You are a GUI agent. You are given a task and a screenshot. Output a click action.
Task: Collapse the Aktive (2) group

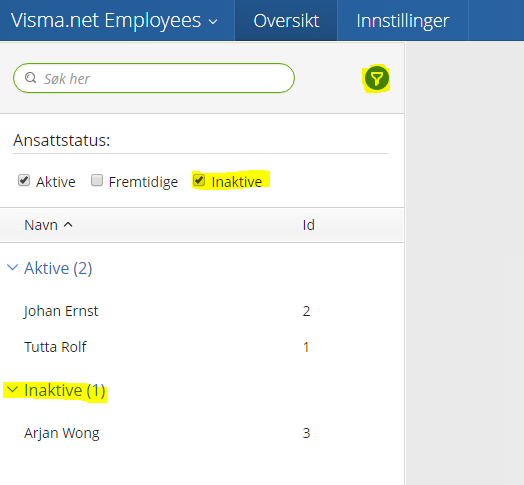coord(13,268)
